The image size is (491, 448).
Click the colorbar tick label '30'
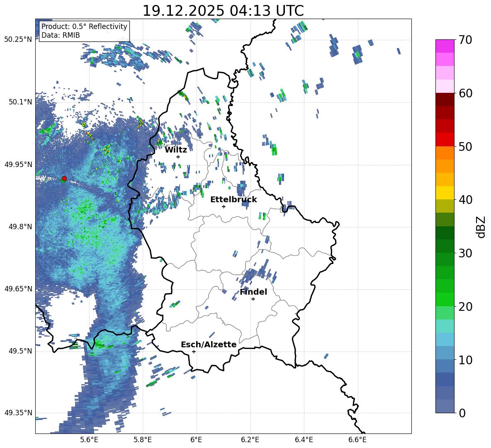[x=465, y=253]
